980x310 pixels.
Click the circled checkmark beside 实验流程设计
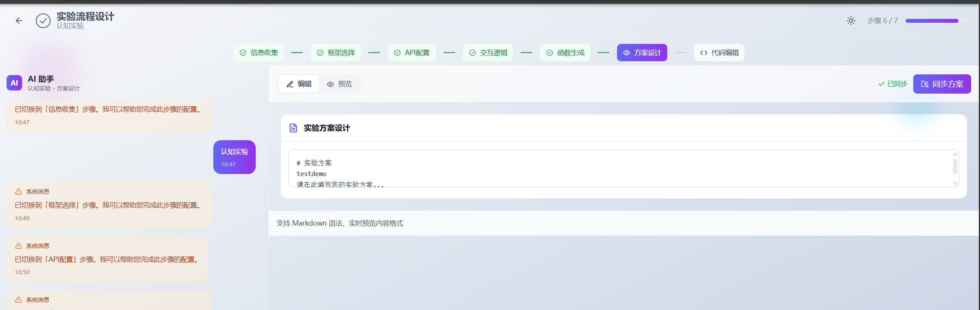tap(43, 21)
